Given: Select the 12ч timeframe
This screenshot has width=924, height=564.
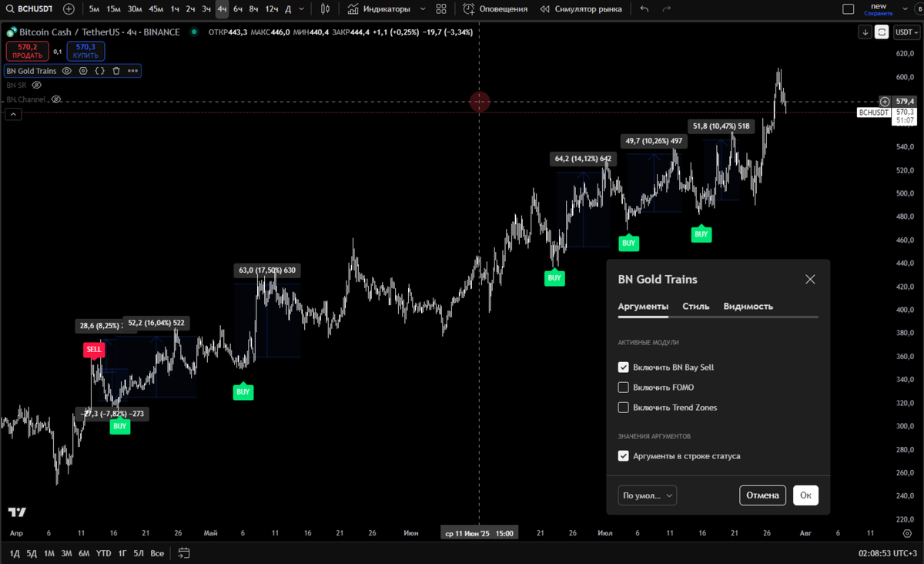Looking at the screenshot, I should (272, 9).
